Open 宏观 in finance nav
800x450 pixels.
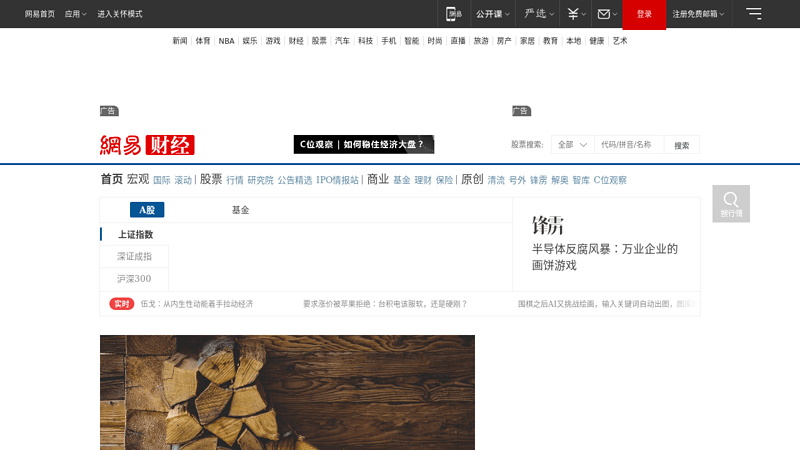[x=138, y=179]
